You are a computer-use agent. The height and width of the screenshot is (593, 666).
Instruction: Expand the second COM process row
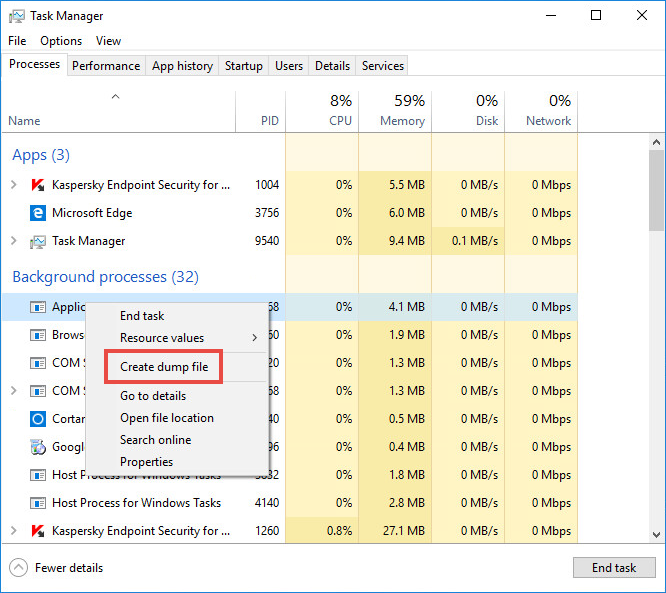[14, 390]
